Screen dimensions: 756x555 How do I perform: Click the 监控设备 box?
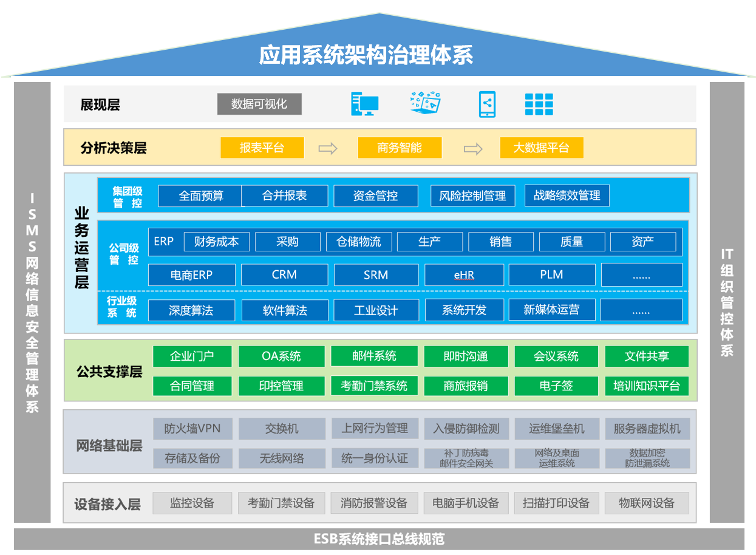point(192,503)
